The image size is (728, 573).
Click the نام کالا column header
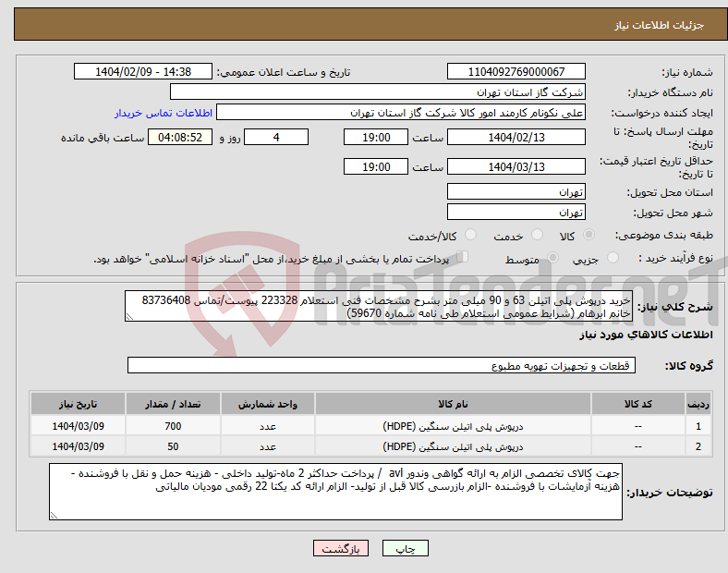coord(453,404)
